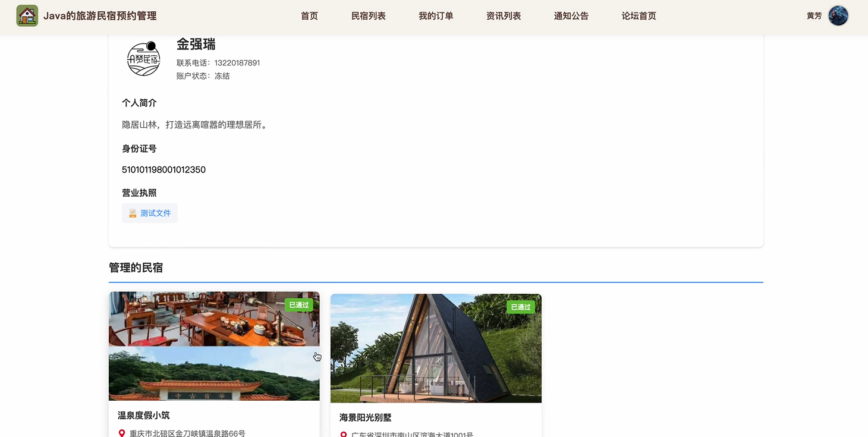The height and width of the screenshot is (437, 868).
Task: Open the 首页 navigation menu item
Action: click(x=309, y=15)
